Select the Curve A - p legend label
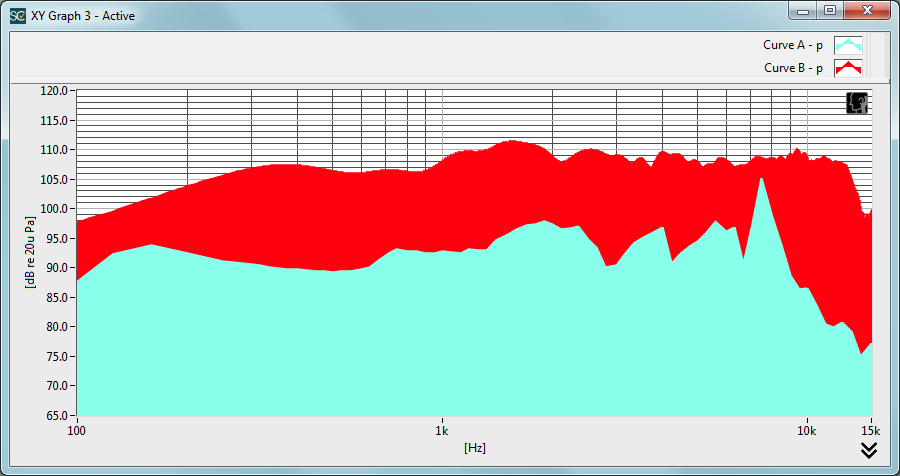900x476 pixels. [793, 45]
